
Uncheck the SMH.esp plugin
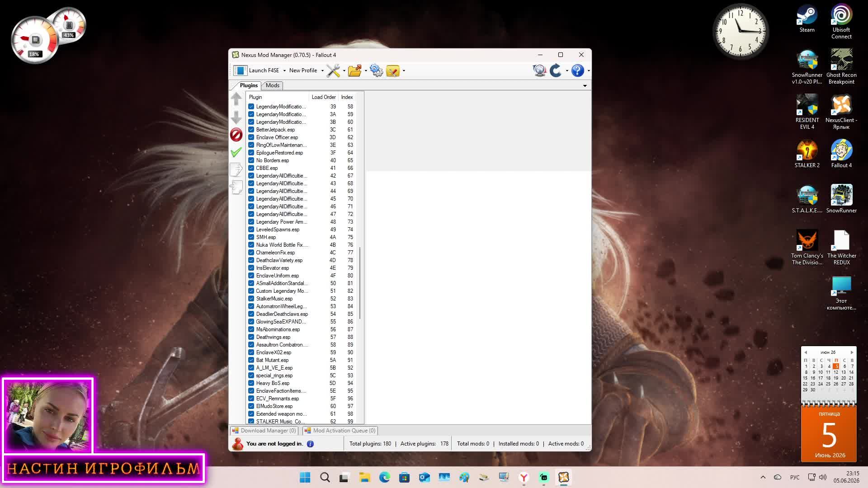pos(251,237)
